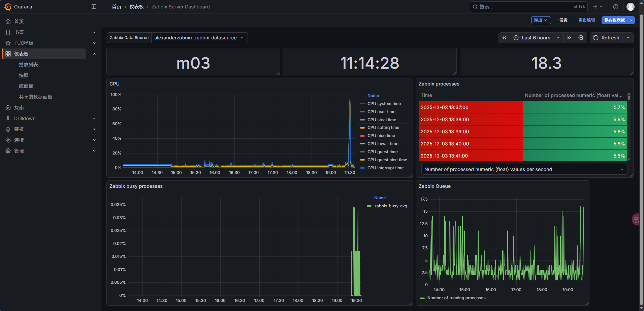This screenshot has height=311, width=644.
Task: Open the help question mark icon
Action: tap(616, 7)
